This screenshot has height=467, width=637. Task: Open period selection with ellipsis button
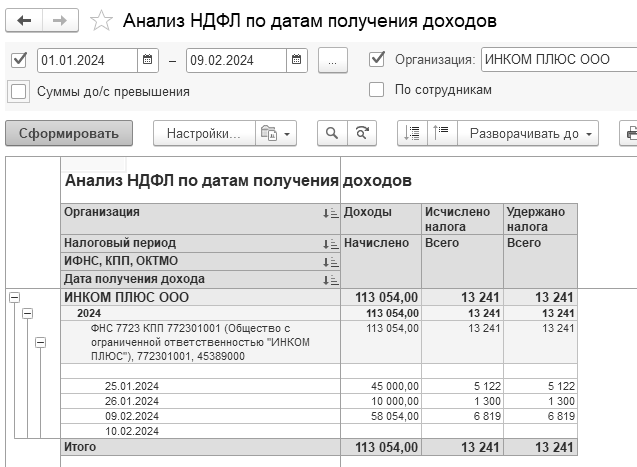[x=333, y=60]
